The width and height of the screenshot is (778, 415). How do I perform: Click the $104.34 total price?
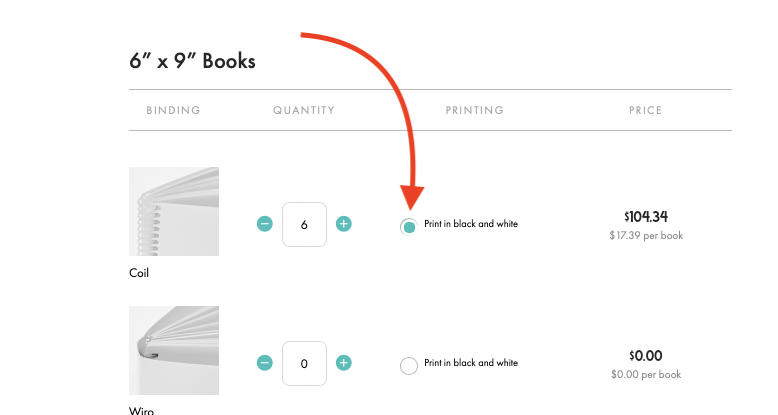pyautogui.click(x=645, y=216)
